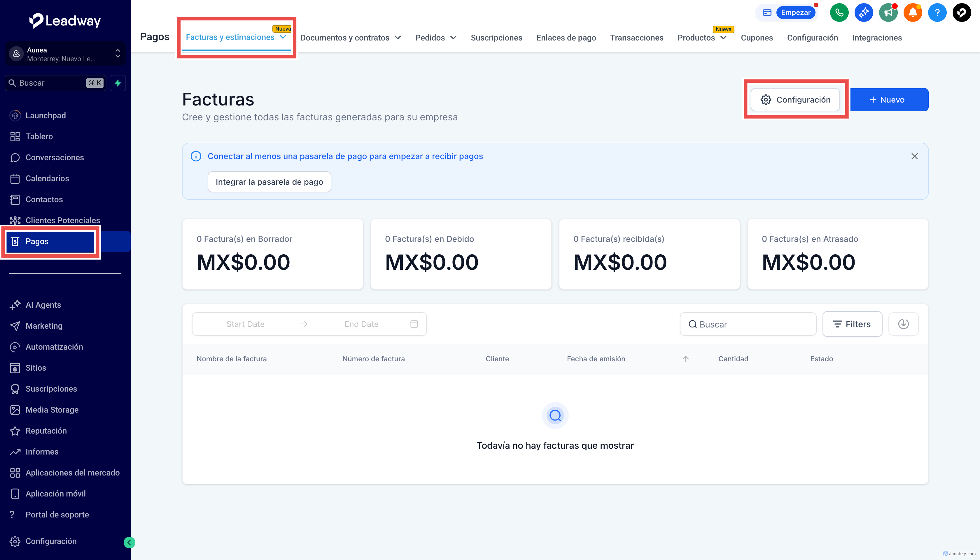Image resolution: width=980 pixels, height=560 pixels.
Task: Open Automatización in the sidebar
Action: (x=54, y=346)
